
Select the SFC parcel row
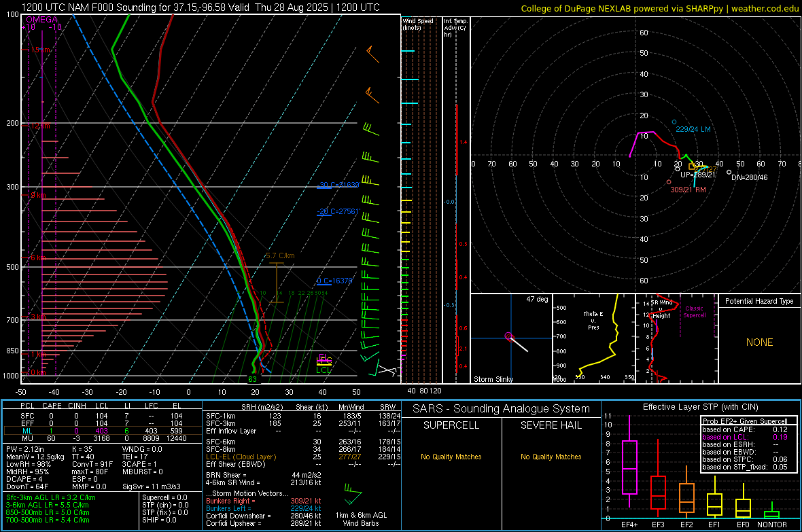pos(102,416)
